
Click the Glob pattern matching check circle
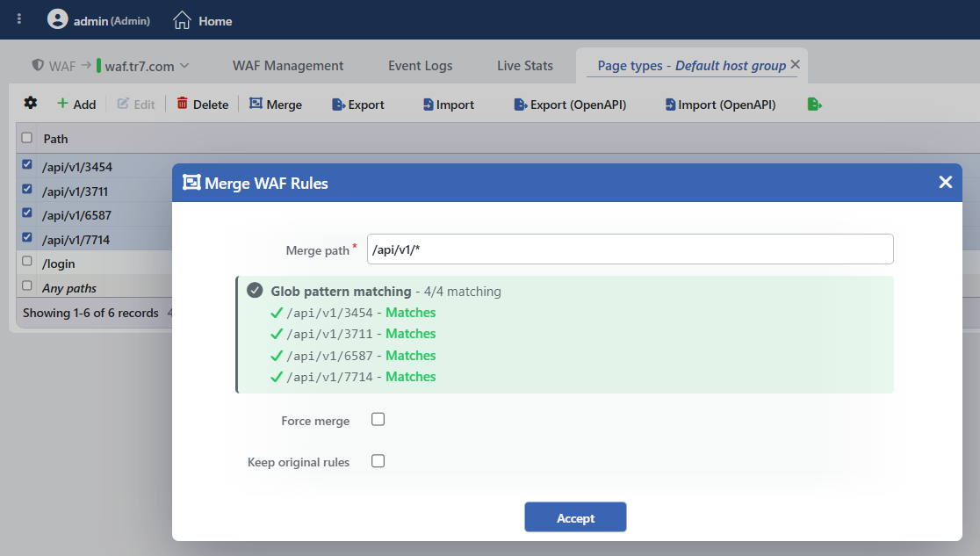255,290
